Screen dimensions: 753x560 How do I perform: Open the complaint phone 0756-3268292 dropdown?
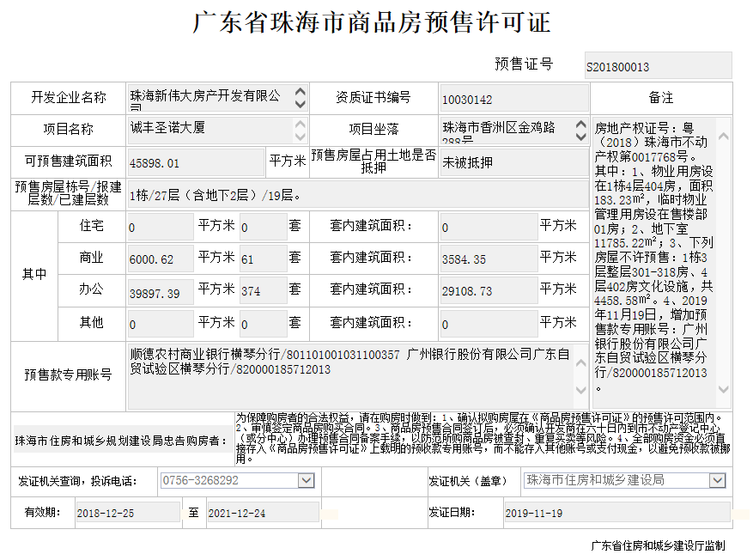pyautogui.click(x=306, y=481)
